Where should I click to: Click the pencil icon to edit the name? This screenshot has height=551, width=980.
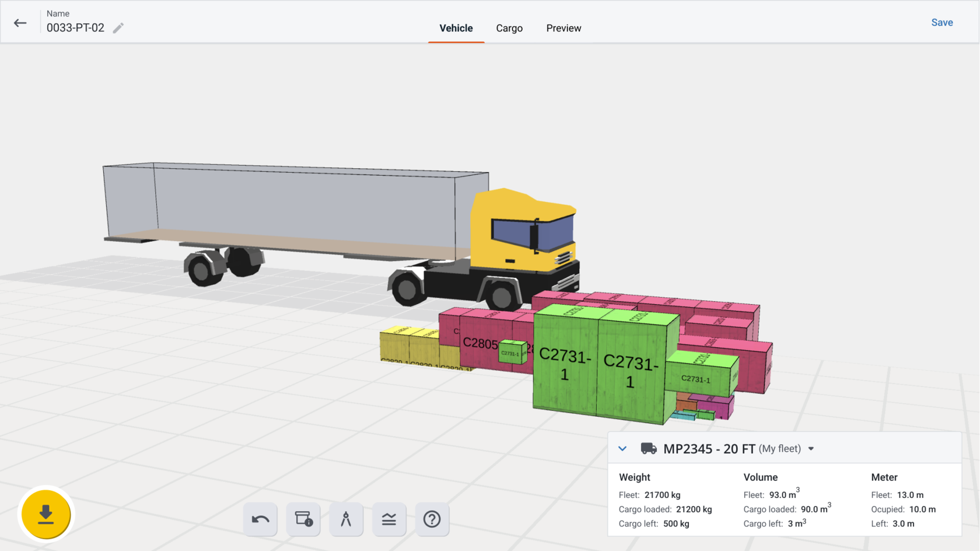point(118,27)
